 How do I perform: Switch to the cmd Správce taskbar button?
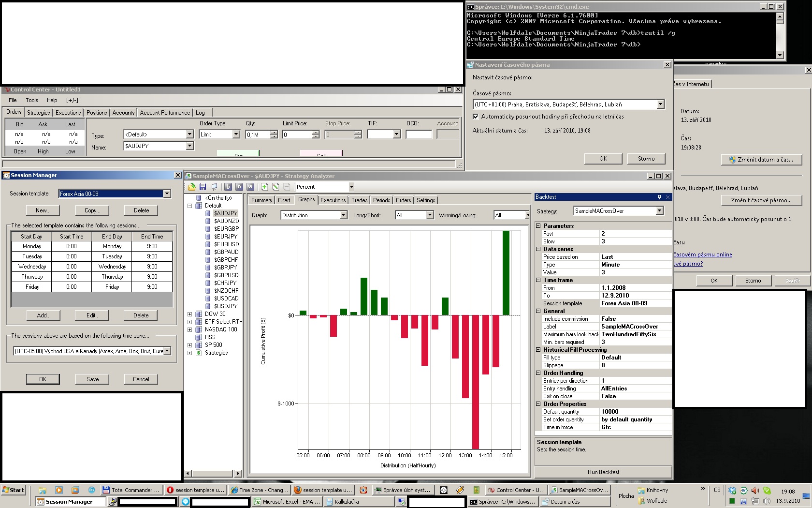[x=502, y=502]
